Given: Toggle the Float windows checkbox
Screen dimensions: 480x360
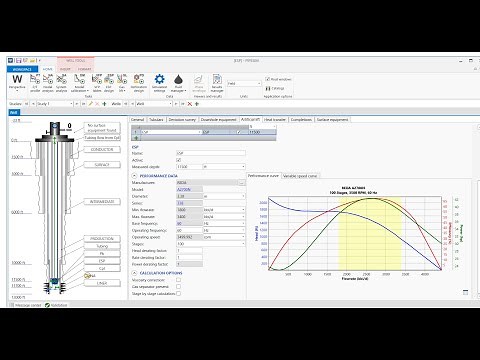Looking at the screenshot, I should point(267,79).
